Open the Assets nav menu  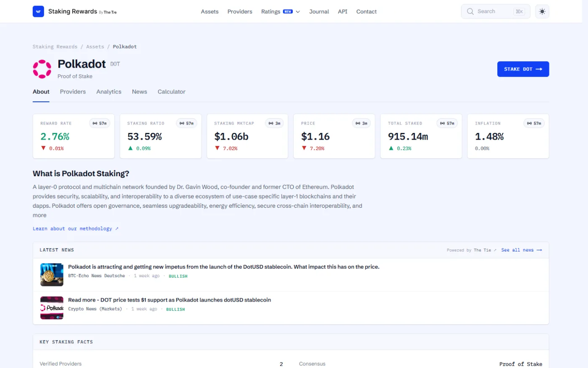(x=210, y=11)
